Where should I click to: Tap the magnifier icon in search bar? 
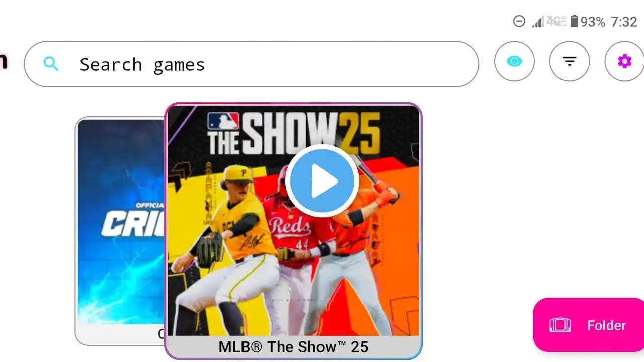click(51, 64)
